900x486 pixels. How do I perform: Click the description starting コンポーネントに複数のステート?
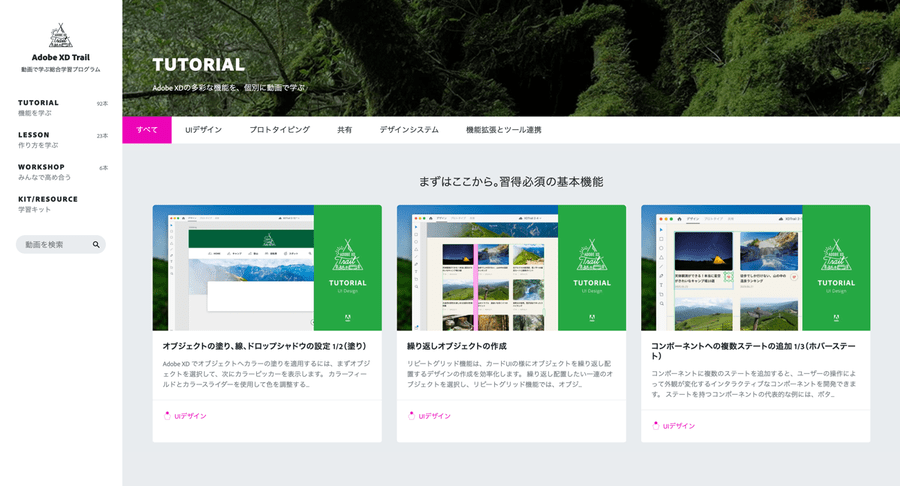[x=754, y=383]
